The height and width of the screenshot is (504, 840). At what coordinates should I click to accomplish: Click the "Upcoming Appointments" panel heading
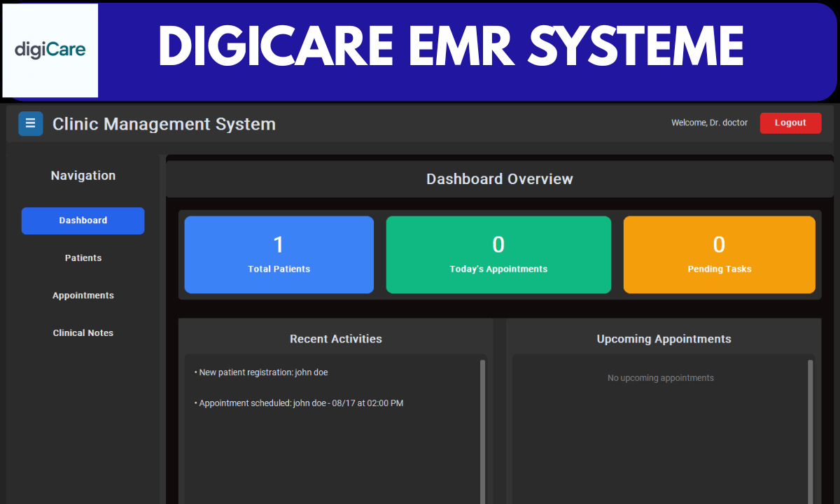(664, 339)
